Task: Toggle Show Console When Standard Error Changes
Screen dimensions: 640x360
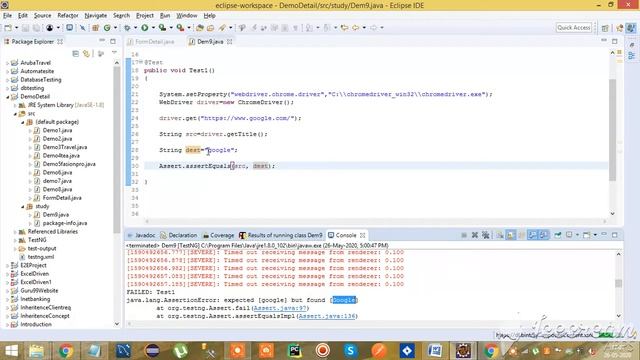Action: click(543, 235)
